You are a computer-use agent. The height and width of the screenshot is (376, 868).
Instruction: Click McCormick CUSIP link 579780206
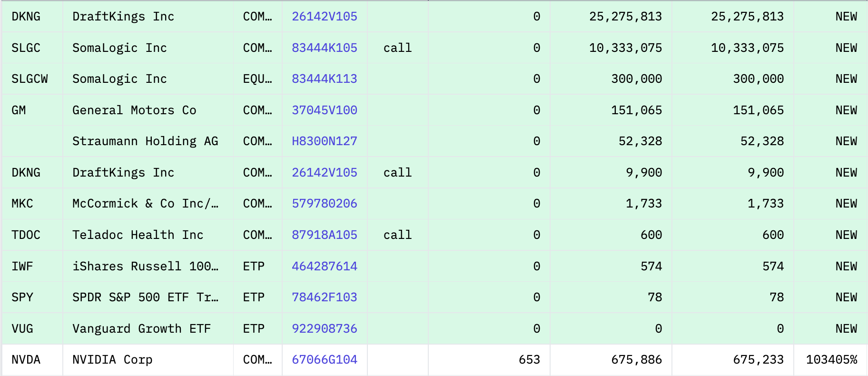pyautogui.click(x=324, y=204)
